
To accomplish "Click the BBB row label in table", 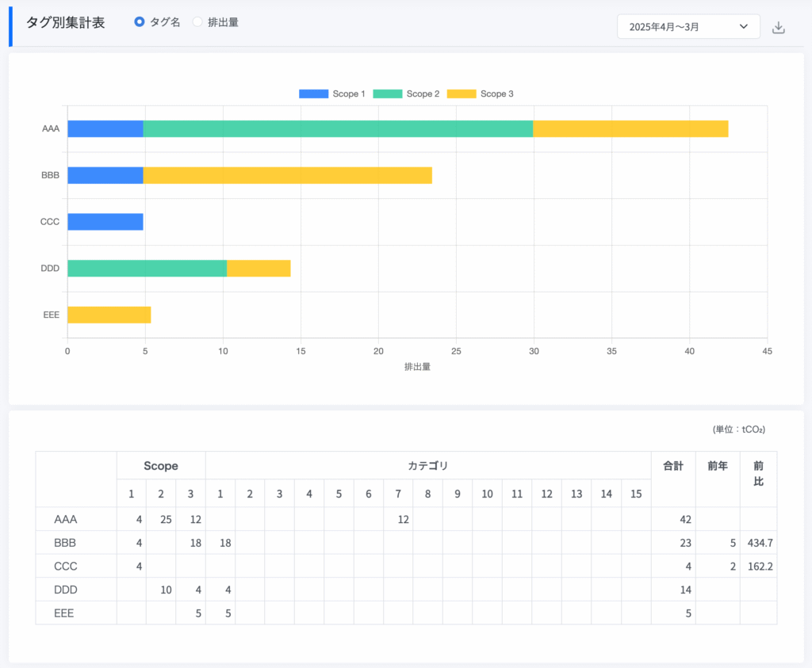I will click(65, 543).
